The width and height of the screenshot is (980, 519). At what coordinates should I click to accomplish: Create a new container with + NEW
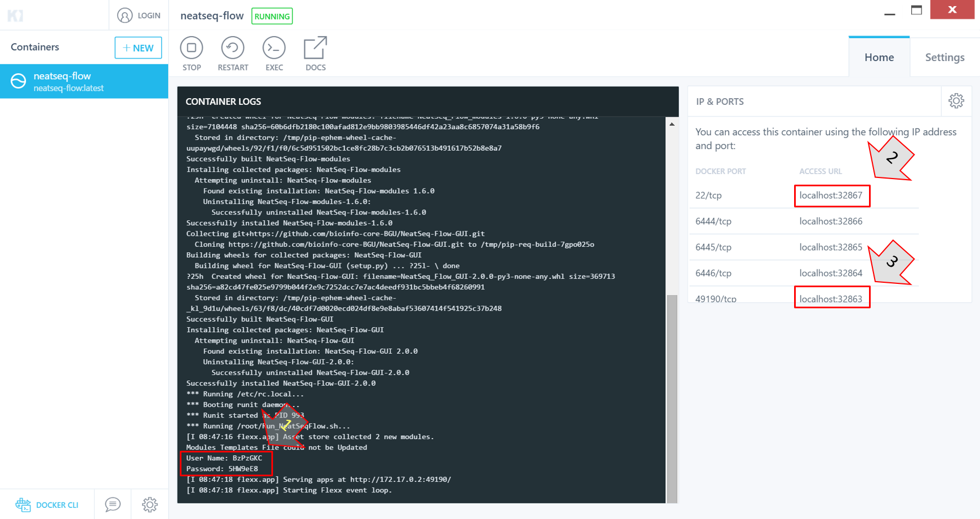(x=138, y=48)
